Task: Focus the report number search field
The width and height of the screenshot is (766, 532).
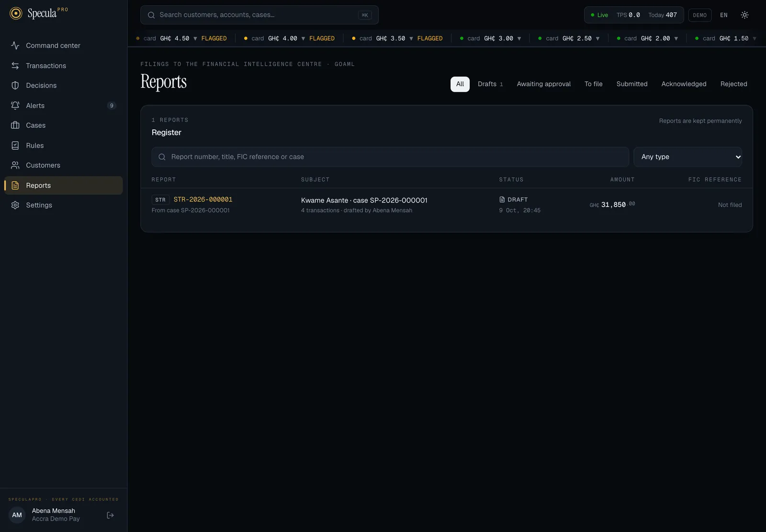Action: [390, 157]
